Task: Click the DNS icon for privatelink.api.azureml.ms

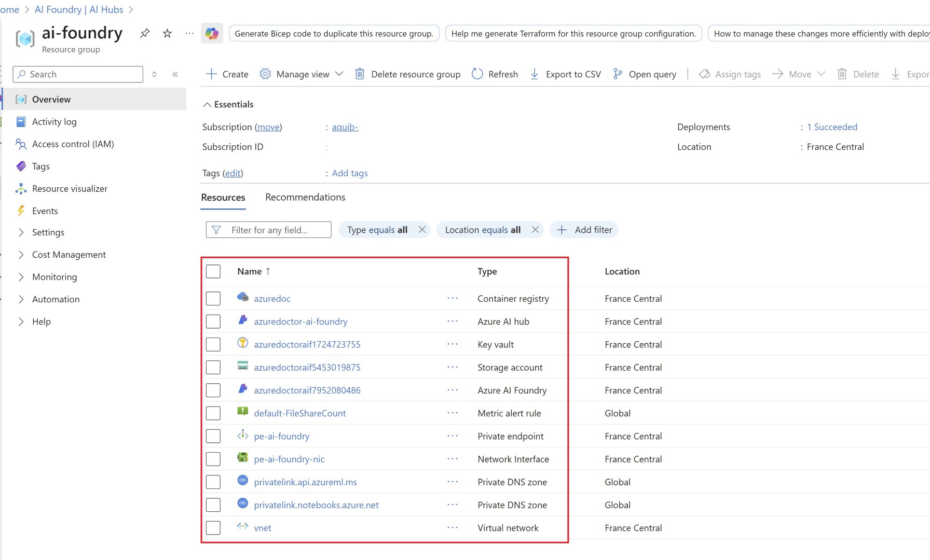Action: pos(242,480)
